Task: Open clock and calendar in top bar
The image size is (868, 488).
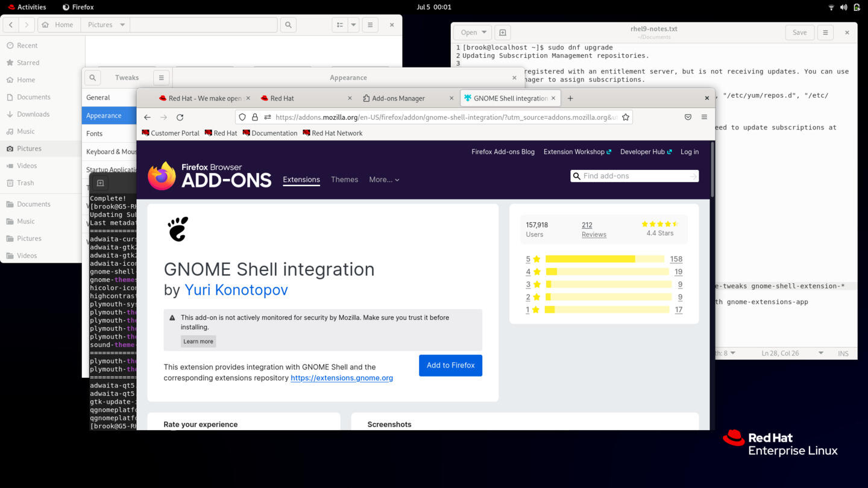Action: [434, 7]
